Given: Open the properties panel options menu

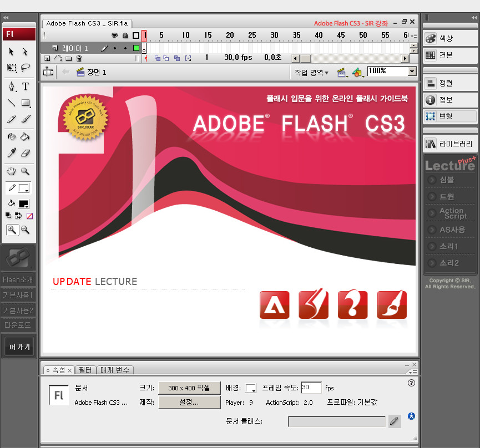Looking at the screenshot, I should point(413,372).
